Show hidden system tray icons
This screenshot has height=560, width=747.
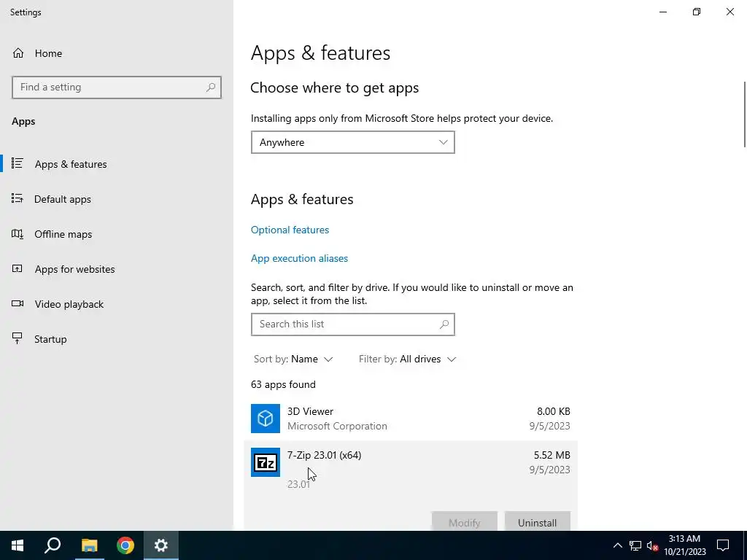[x=617, y=545]
